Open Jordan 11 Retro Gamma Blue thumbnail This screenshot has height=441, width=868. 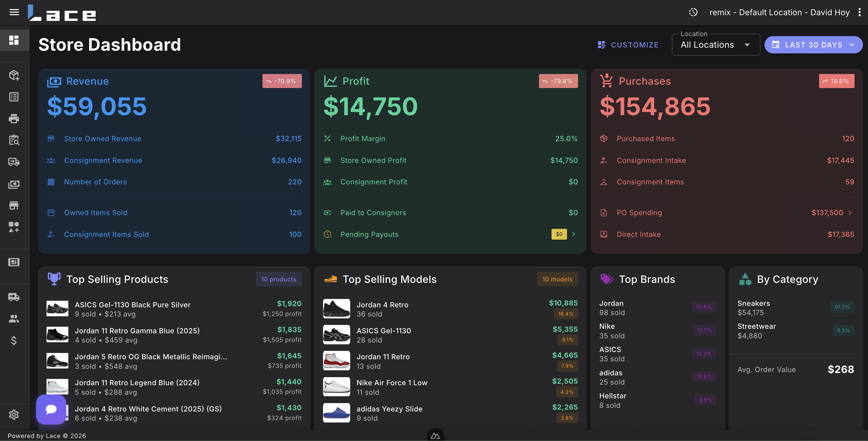tap(57, 334)
